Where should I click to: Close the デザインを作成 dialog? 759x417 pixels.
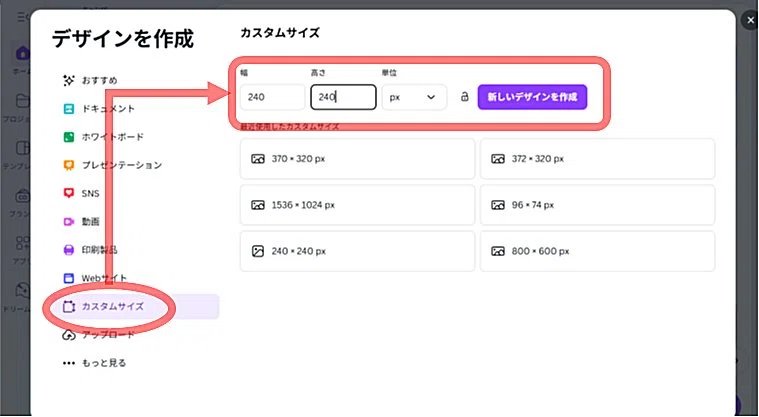coord(750,20)
